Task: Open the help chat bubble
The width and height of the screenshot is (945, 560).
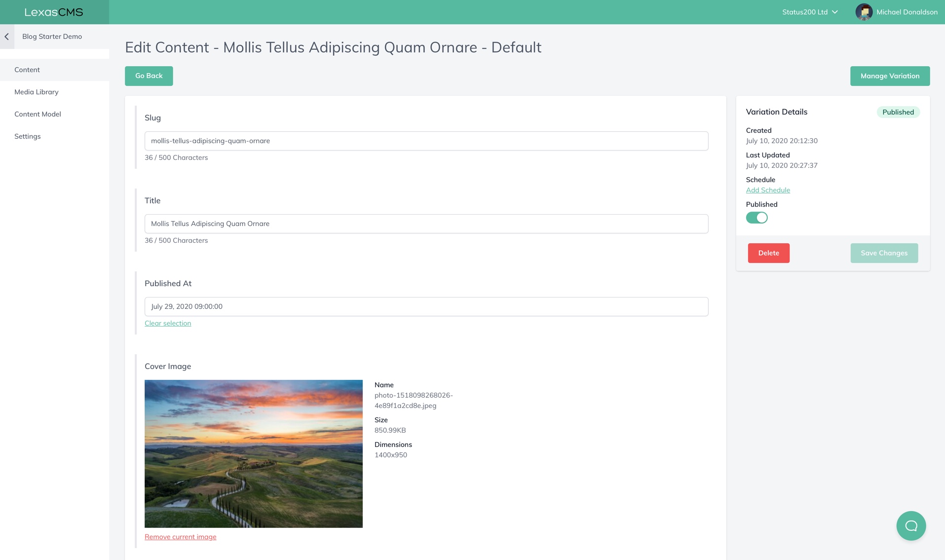Action: pos(911,525)
